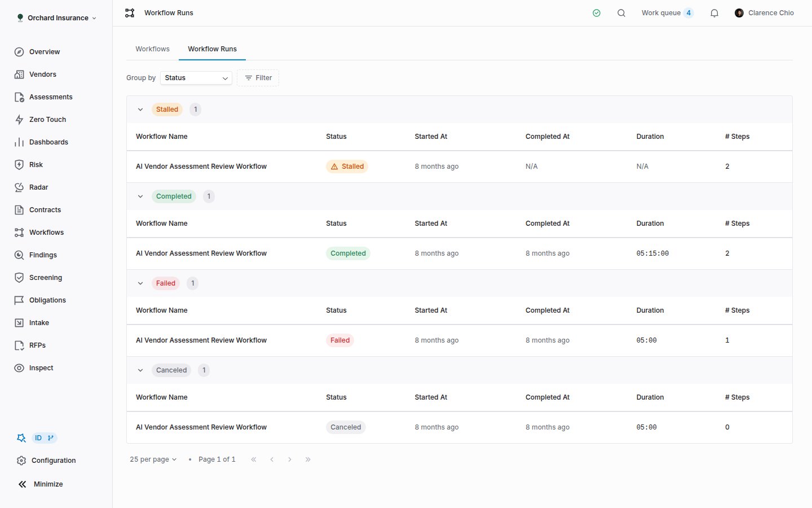Click the Failed group label pill
812x508 pixels.
coord(166,283)
